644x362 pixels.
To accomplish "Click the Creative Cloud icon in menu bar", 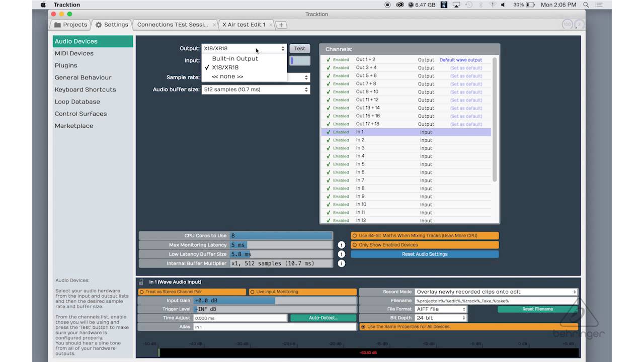I will (x=399, y=5).
